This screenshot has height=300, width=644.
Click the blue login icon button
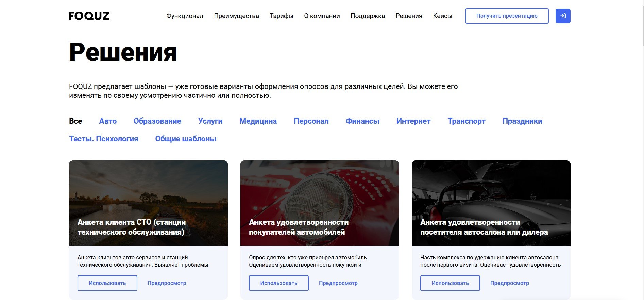click(x=563, y=16)
